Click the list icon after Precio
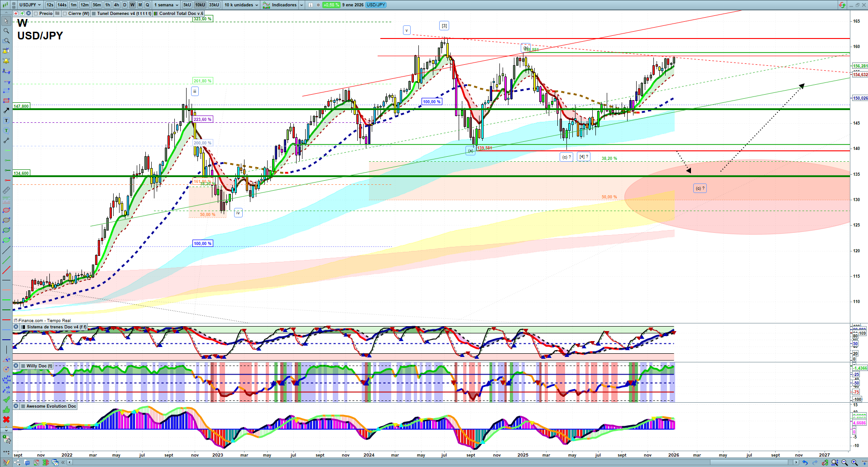Screen dimensions: 868x467 [58, 14]
